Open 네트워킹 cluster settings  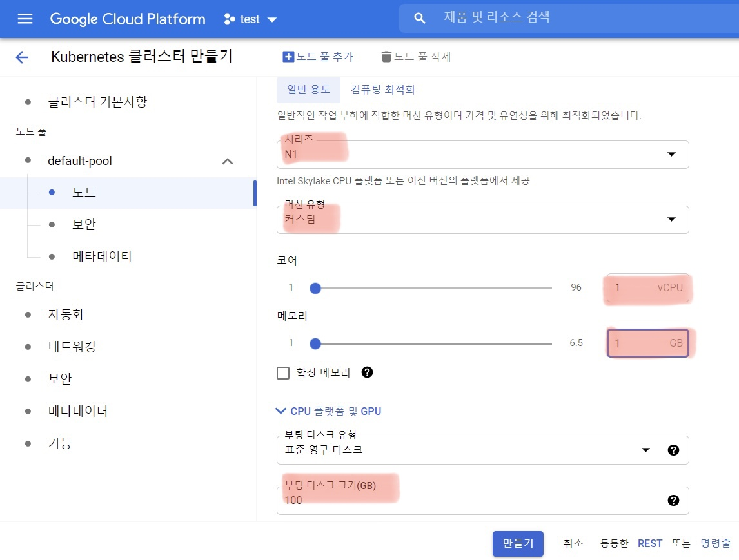[72, 347]
